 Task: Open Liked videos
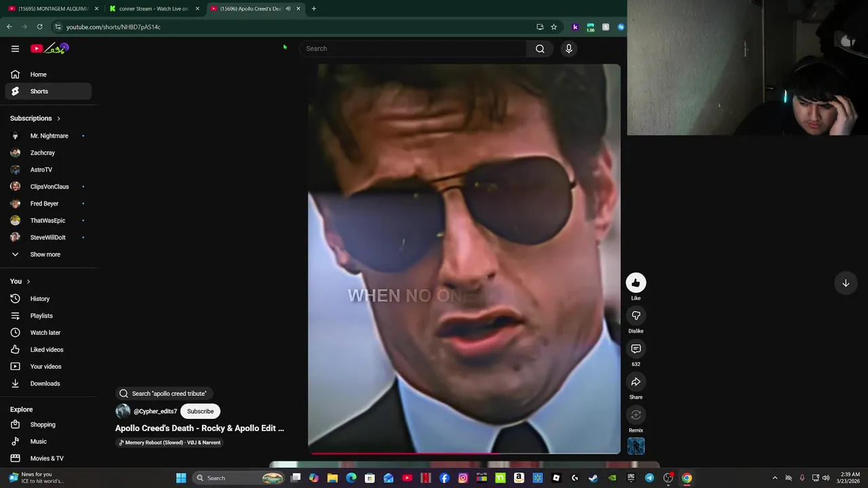tap(48, 350)
